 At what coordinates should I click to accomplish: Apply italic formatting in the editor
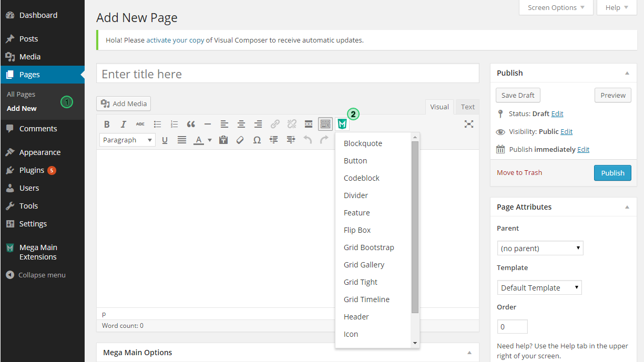pos(124,125)
